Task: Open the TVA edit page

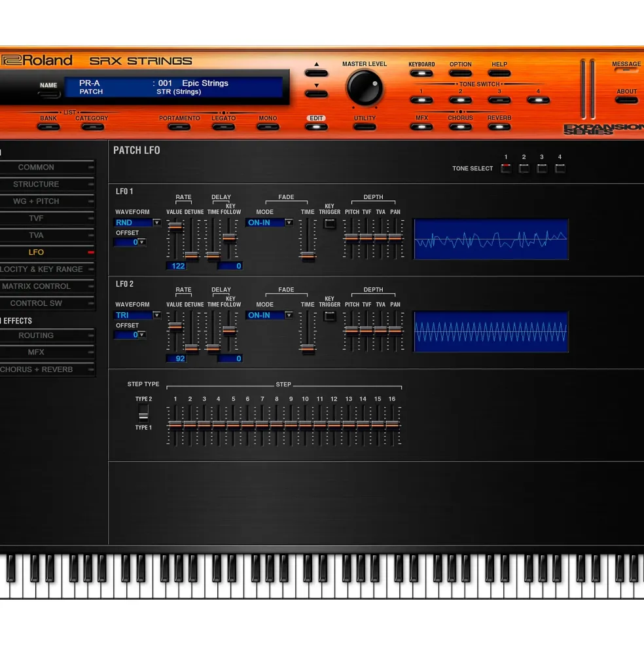Action: pos(47,235)
